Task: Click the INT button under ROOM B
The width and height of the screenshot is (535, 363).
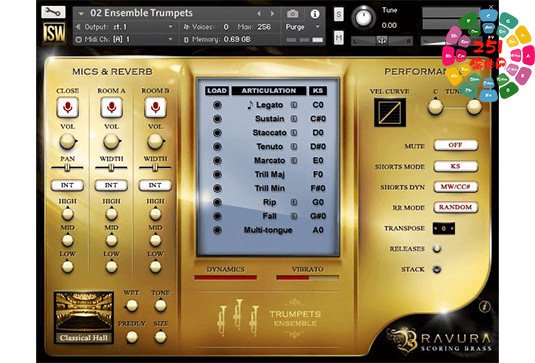Action: click(x=155, y=185)
